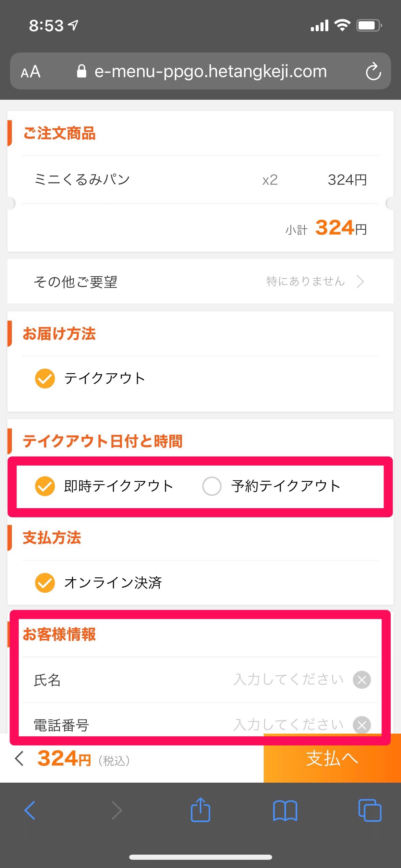Image resolution: width=401 pixels, height=868 pixels.
Task: Toggle the オンライン決済 payment checkbox
Action: [x=45, y=582]
